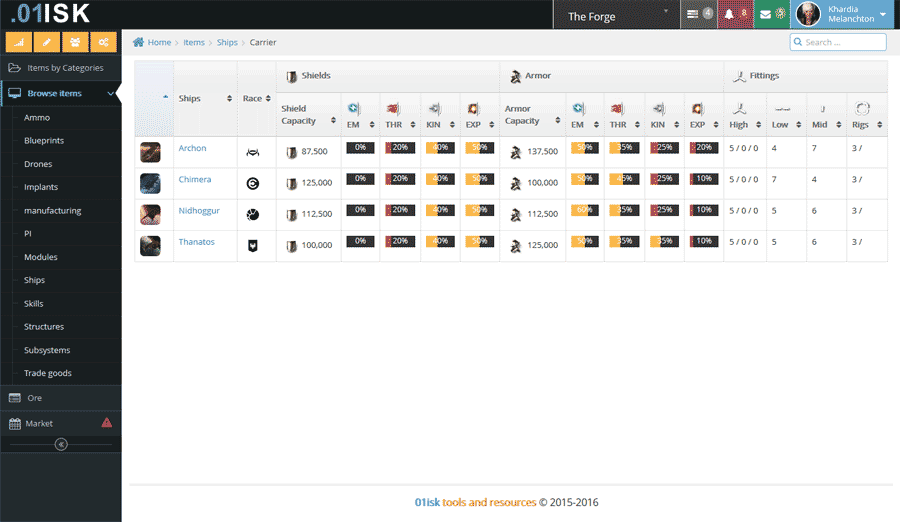This screenshot has width=900, height=522.
Task: Go to Items breadcrumb link
Action: 194,42
